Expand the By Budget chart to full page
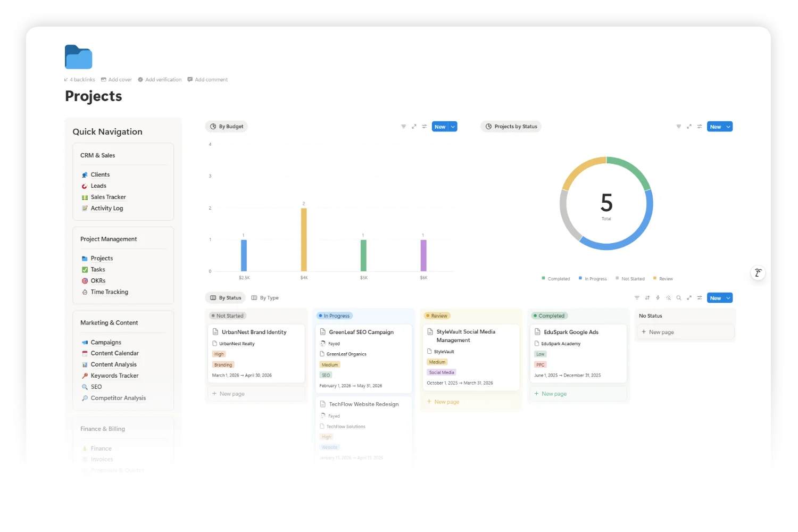Screen dimensions: 798x532 click(414, 127)
